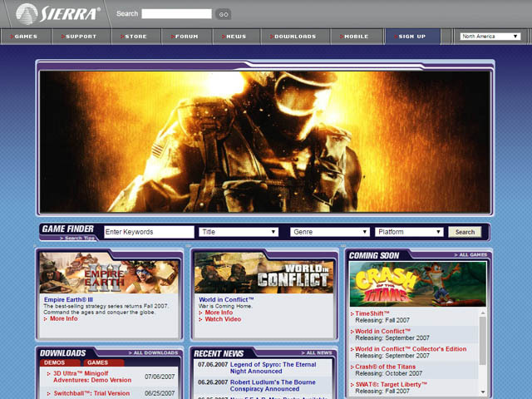
Task: Go to the Downloads menu item
Action: click(295, 37)
